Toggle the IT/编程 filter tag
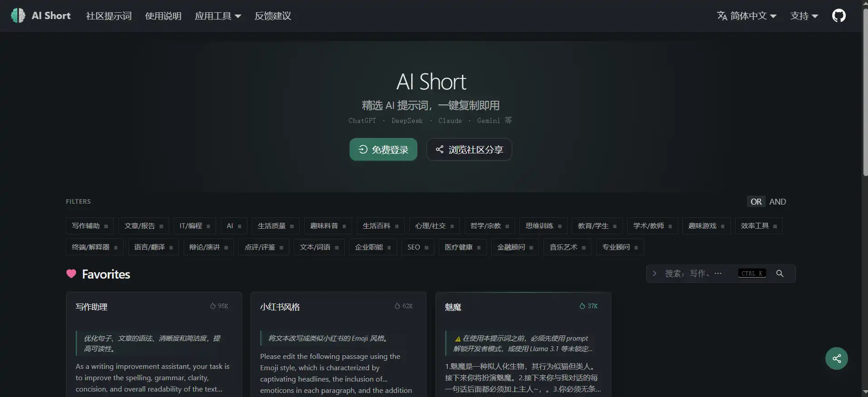 (x=194, y=225)
